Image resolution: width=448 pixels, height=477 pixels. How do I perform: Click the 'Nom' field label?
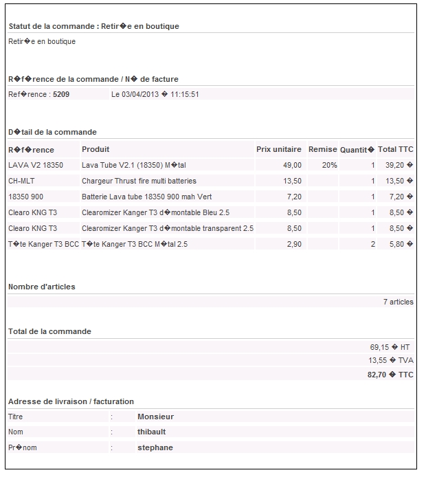[16, 432]
